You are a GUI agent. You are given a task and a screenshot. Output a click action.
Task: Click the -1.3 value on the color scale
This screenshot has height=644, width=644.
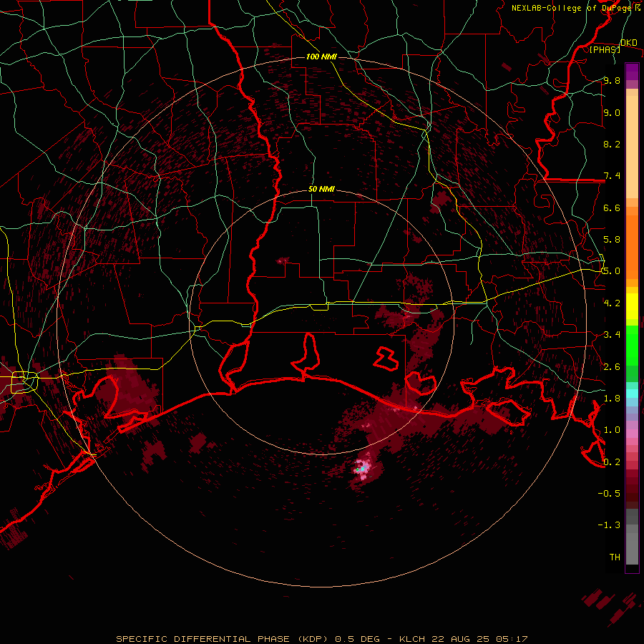click(x=609, y=525)
